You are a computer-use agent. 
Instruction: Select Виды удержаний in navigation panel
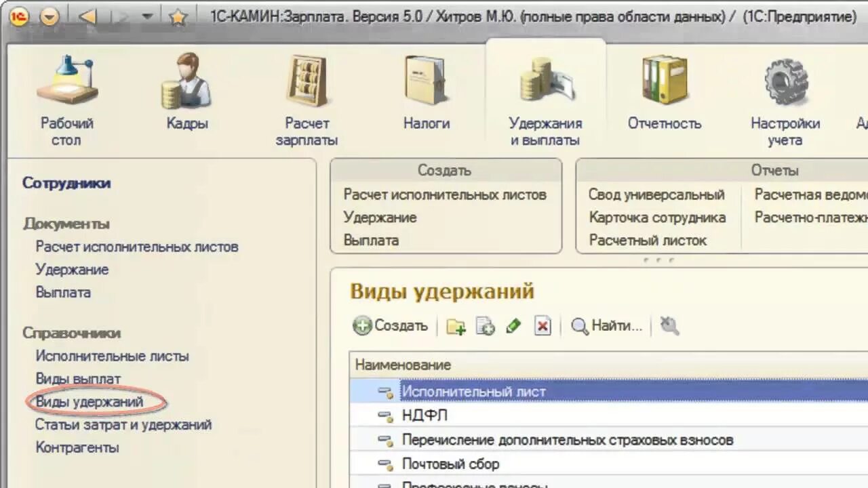(x=90, y=402)
